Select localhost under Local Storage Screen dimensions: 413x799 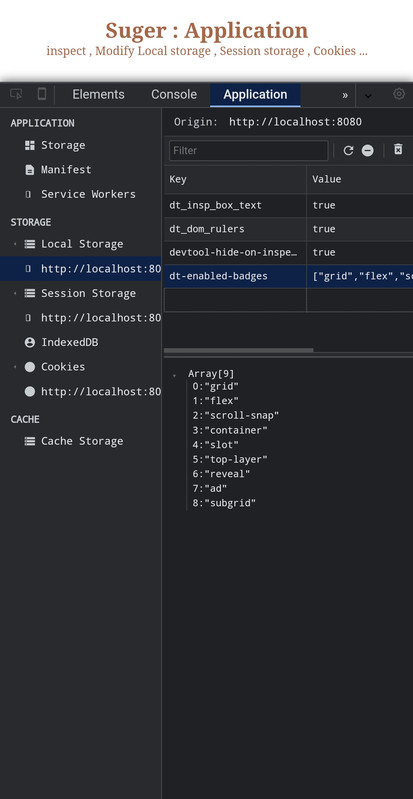[81, 269]
